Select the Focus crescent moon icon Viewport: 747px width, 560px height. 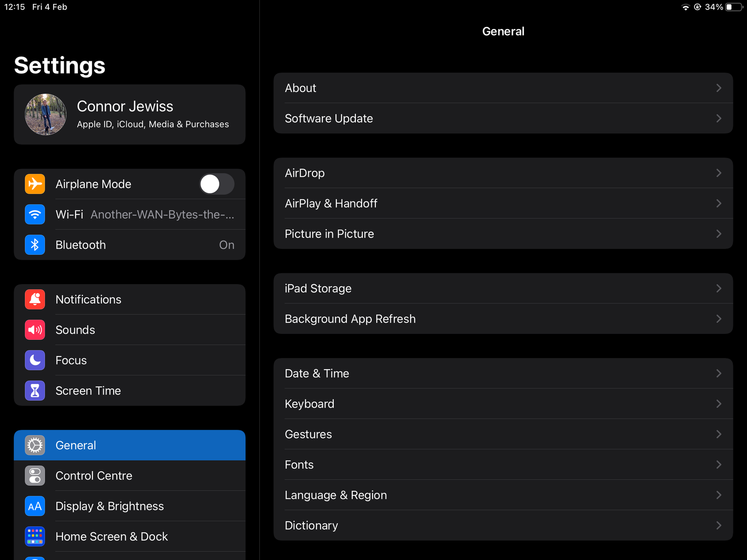35,360
